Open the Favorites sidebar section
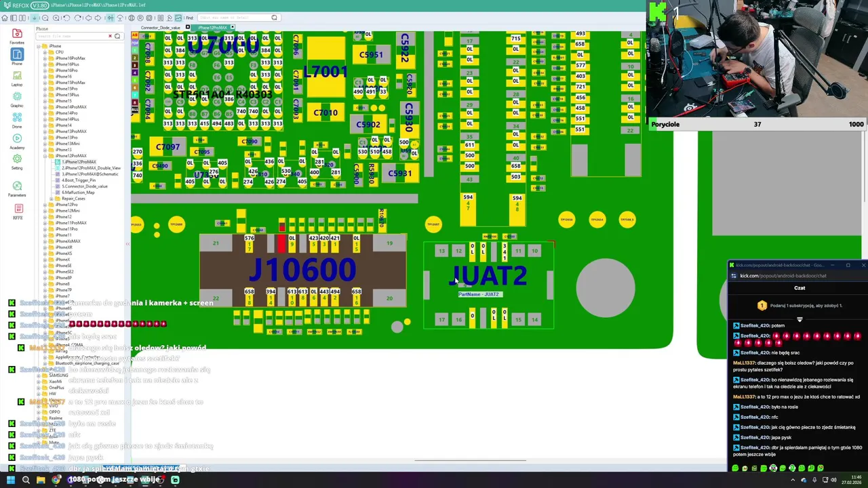The image size is (868, 488). point(17,36)
